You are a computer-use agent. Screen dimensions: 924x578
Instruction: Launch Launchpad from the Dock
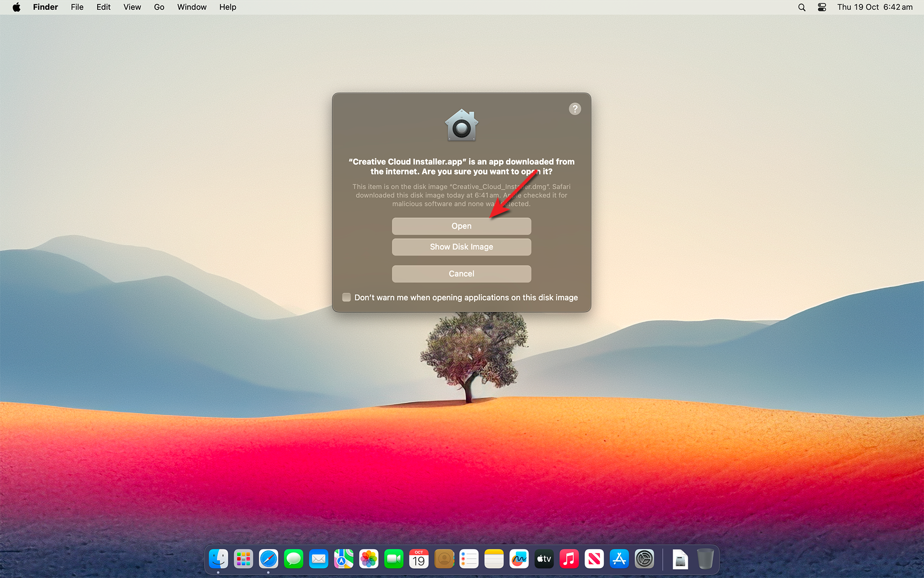244,559
